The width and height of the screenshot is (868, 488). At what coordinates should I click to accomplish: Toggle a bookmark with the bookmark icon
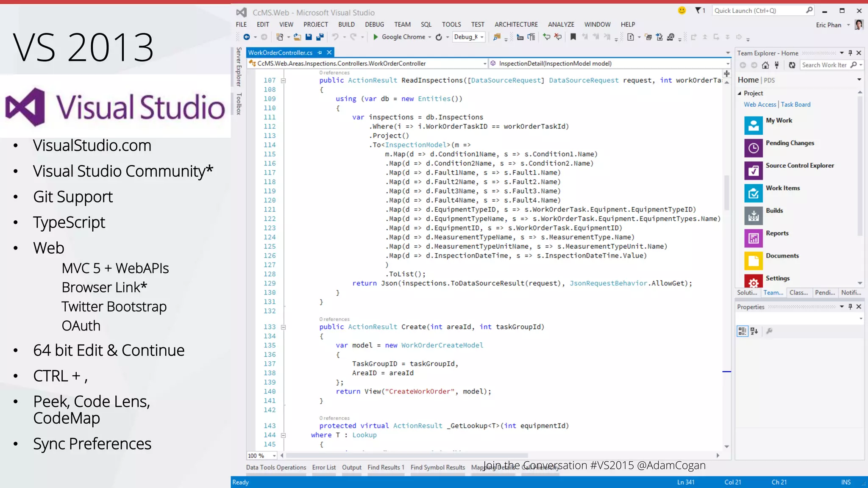573,37
